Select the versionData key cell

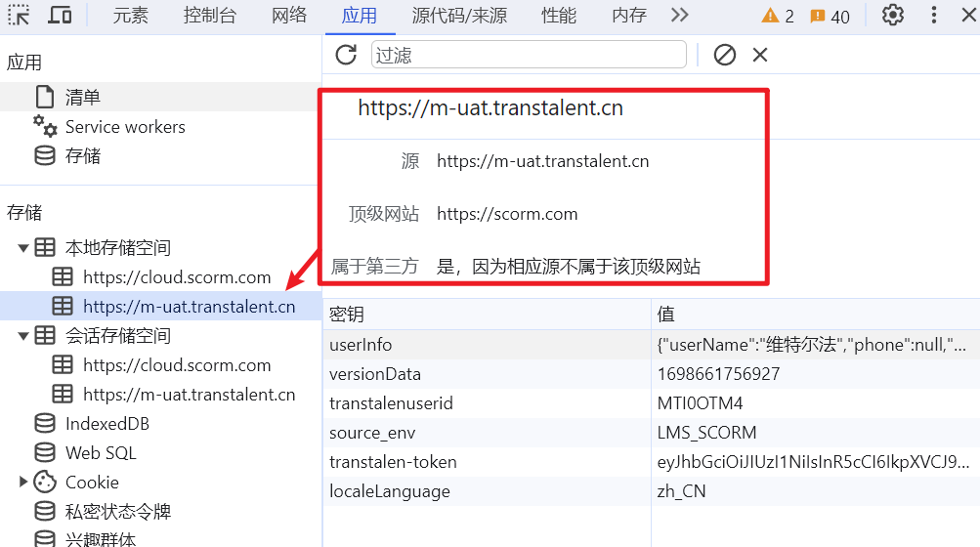487,374
